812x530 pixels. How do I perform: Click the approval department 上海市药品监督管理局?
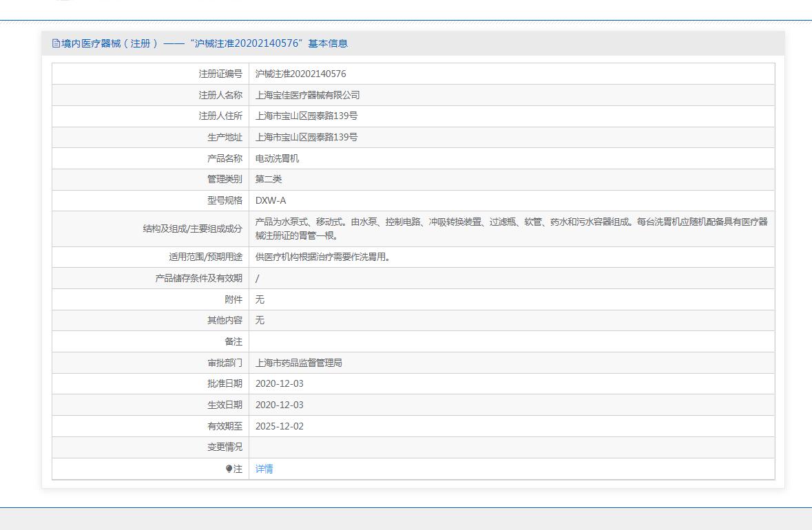click(x=299, y=363)
